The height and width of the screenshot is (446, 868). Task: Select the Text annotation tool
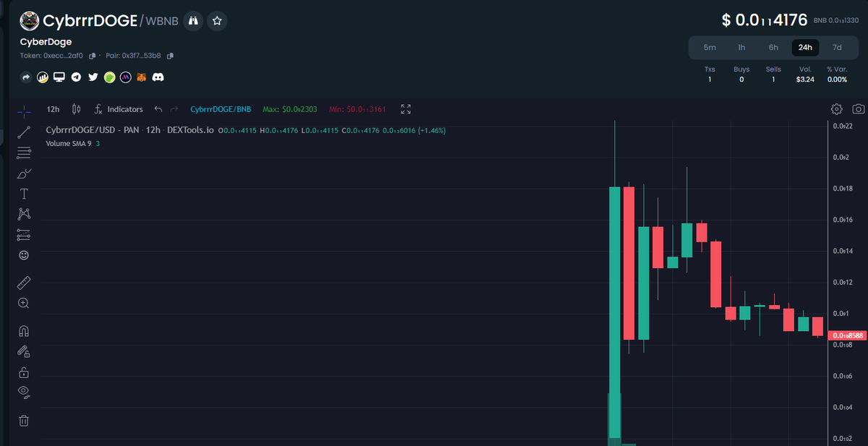(24, 194)
